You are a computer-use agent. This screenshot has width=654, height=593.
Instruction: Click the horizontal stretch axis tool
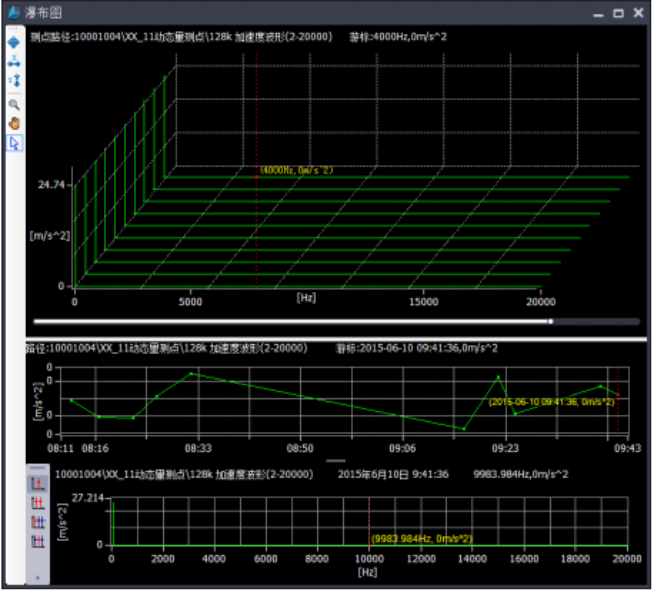click(14, 61)
